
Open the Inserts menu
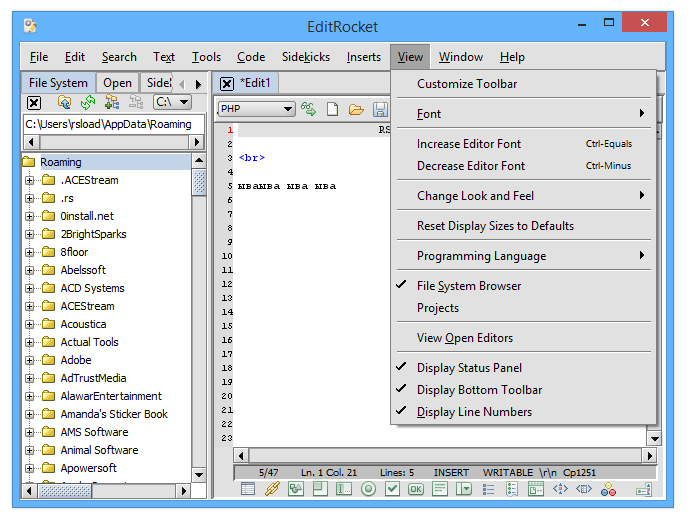(364, 57)
